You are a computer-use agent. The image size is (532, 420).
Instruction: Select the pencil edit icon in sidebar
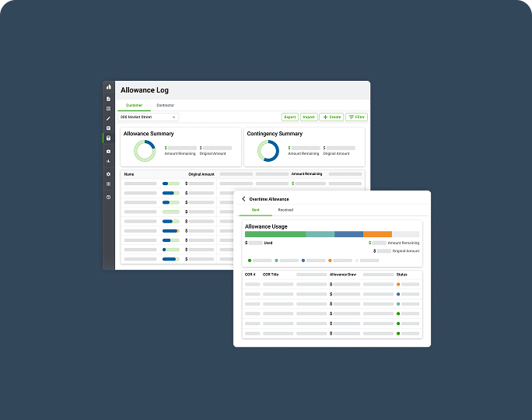pyautogui.click(x=108, y=118)
